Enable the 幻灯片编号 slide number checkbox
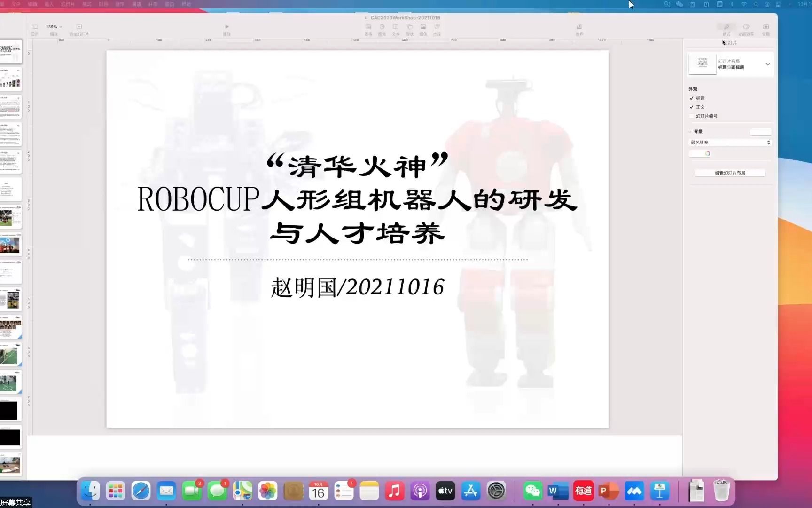This screenshot has height=508, width=812. (692, 116)
